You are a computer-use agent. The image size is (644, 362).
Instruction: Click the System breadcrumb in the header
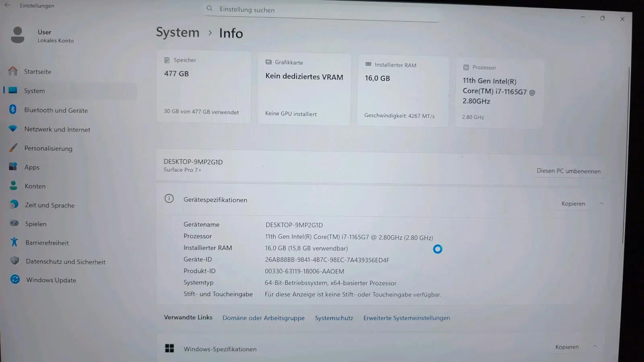click(178, 32)
